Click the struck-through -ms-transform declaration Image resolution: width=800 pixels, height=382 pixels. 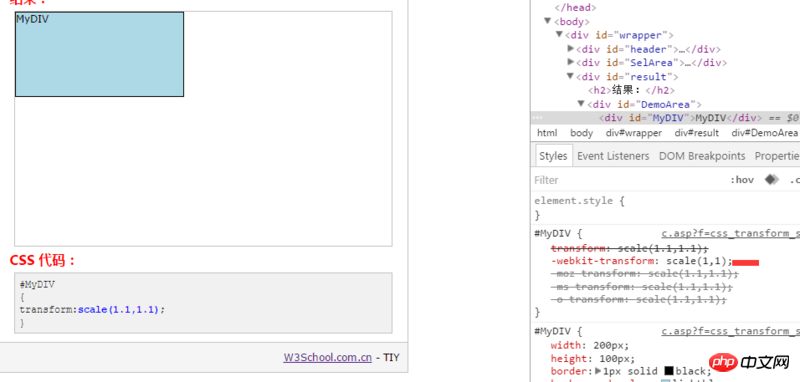point(642,287)
